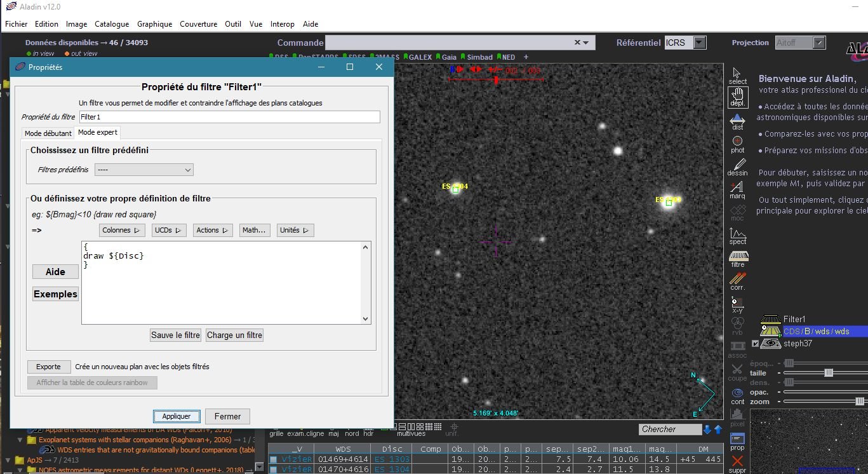Expand the Référentiel ICRS dropdown
Image resolution: width=868 pixels, height=474 pixels.
[699, 43]
